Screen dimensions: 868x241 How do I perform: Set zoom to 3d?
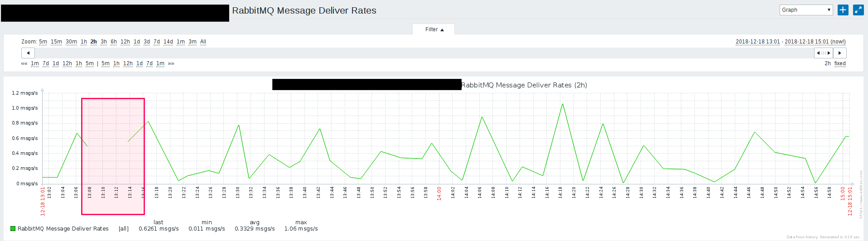[x=147, y=42]
